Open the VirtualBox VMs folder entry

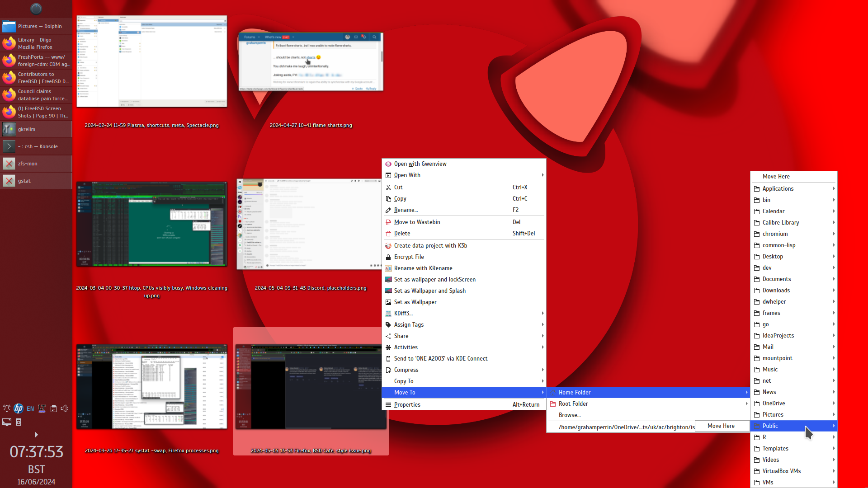(794, 471)
